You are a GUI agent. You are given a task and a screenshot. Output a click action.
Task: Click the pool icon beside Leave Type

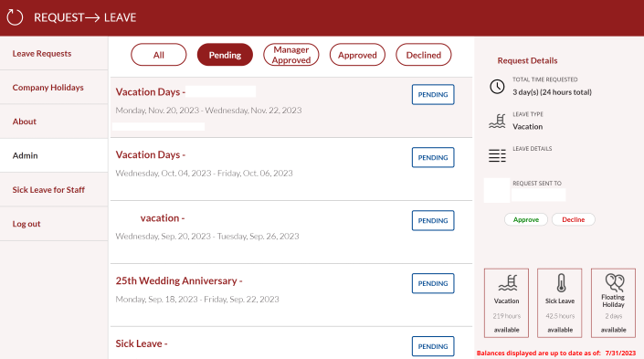pos(497,121)
